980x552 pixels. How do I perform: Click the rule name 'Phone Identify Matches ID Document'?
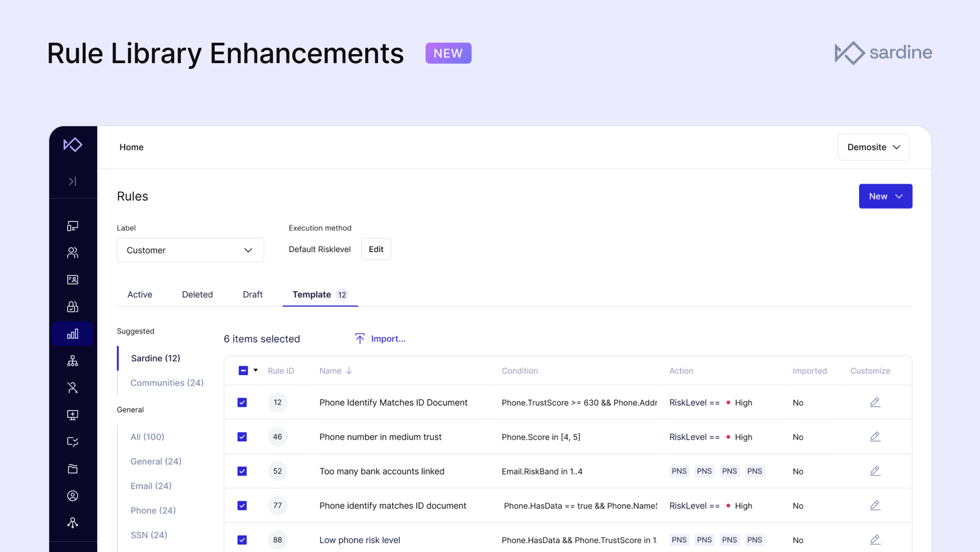click(393, 402)
